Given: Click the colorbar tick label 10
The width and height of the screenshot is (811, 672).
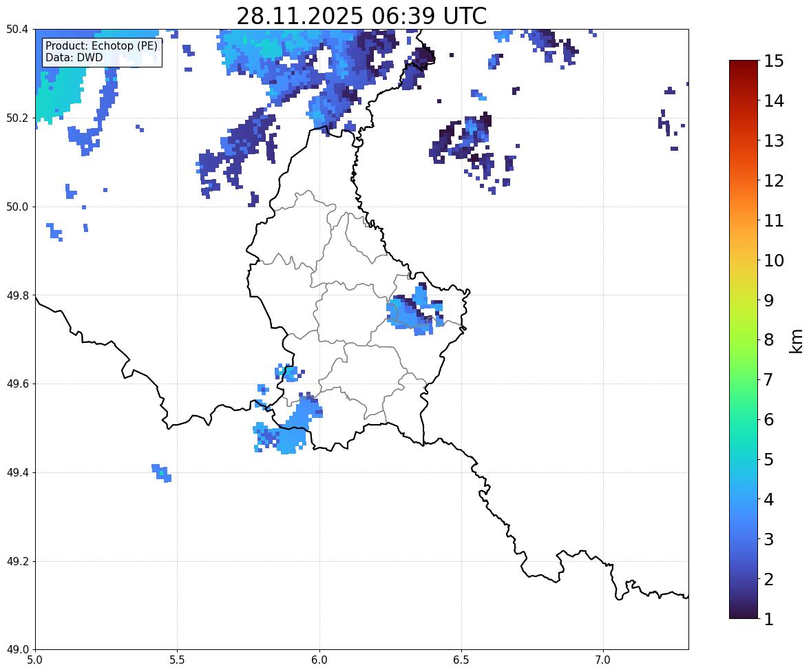Looking at the screenshot, I should [x=774, y=260].
